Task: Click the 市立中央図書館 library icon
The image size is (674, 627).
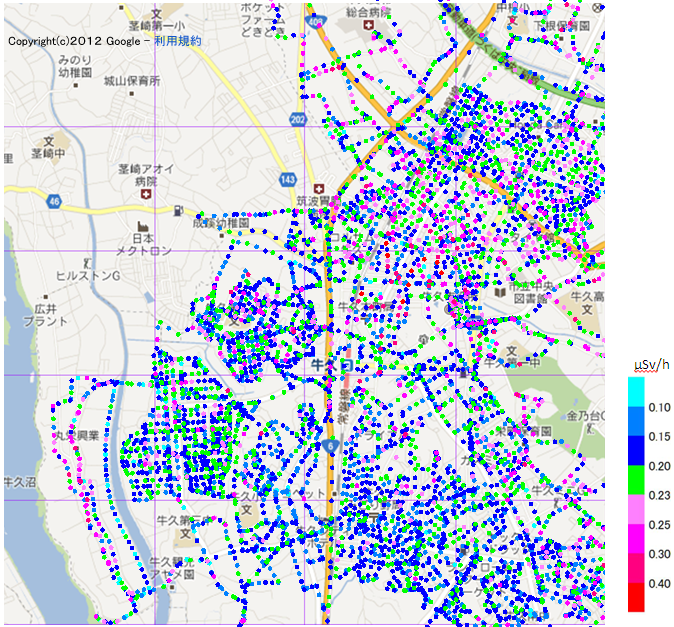Action: pyautogui.click(x=499, y=293)
